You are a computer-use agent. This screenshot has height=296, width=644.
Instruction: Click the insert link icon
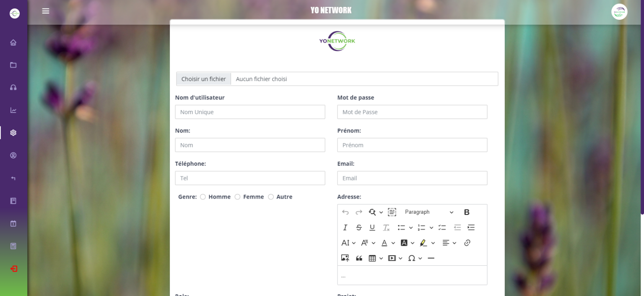[x=467, y=243]
